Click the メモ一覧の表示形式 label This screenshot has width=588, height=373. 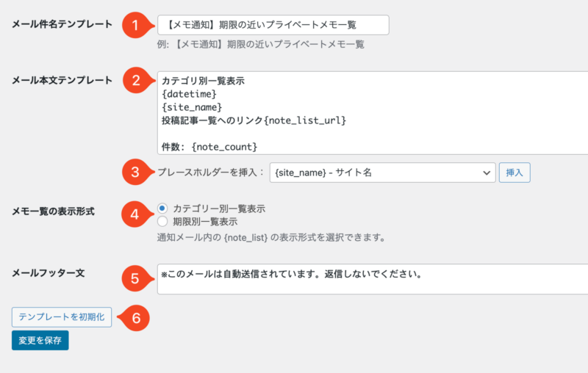click(53, 211)
